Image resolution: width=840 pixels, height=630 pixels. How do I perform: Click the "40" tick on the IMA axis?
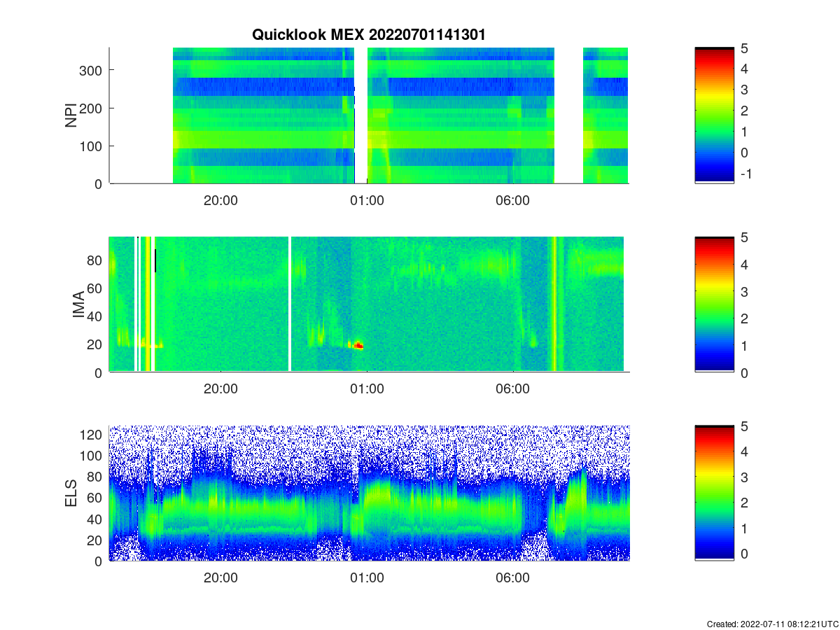click(x=96, y=316)
